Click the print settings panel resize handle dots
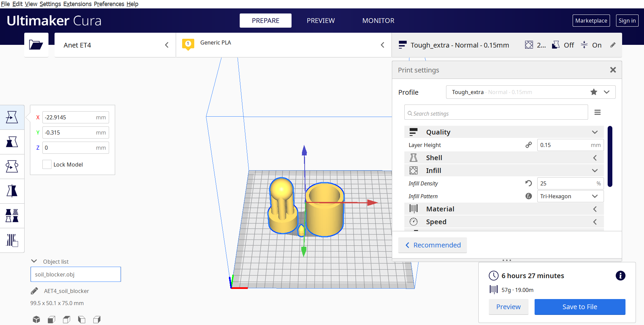This screenshot has width=644, height=325. tap(507, 260)
